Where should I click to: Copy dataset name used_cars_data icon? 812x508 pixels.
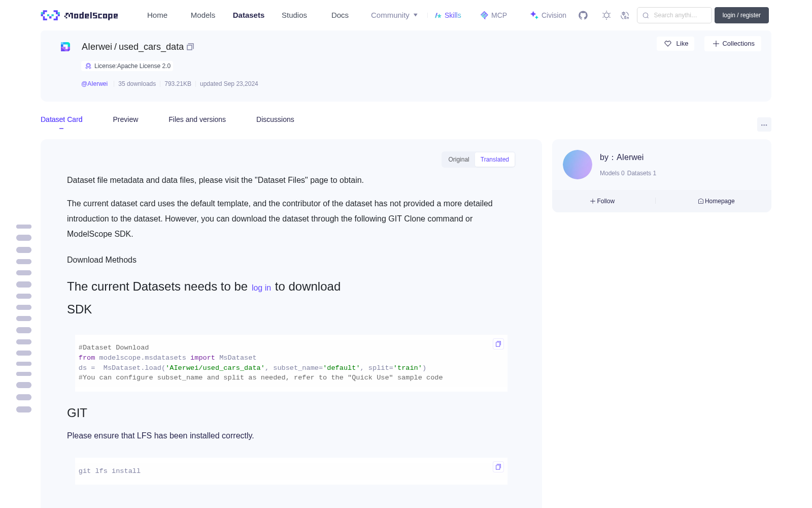(x=190, y=47)
